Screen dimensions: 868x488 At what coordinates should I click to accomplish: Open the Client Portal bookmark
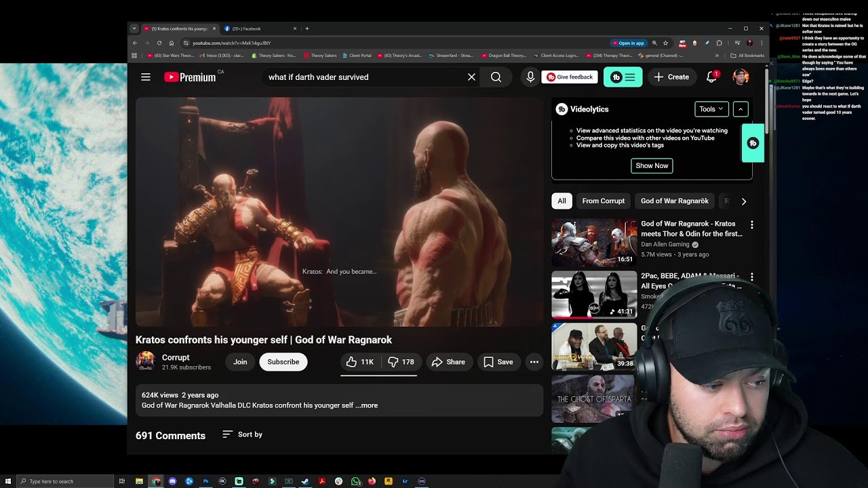click(x=357, y=56)
